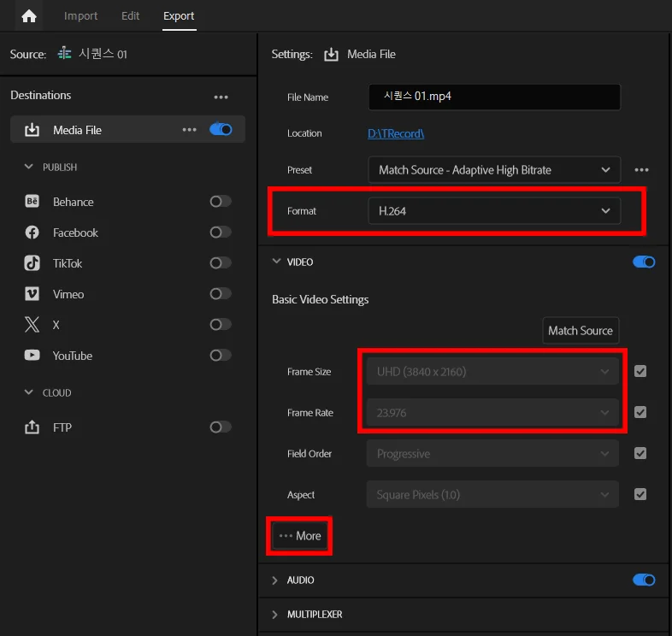
Task: Click the sequence icon next to Source
Action: pos(65,54)
